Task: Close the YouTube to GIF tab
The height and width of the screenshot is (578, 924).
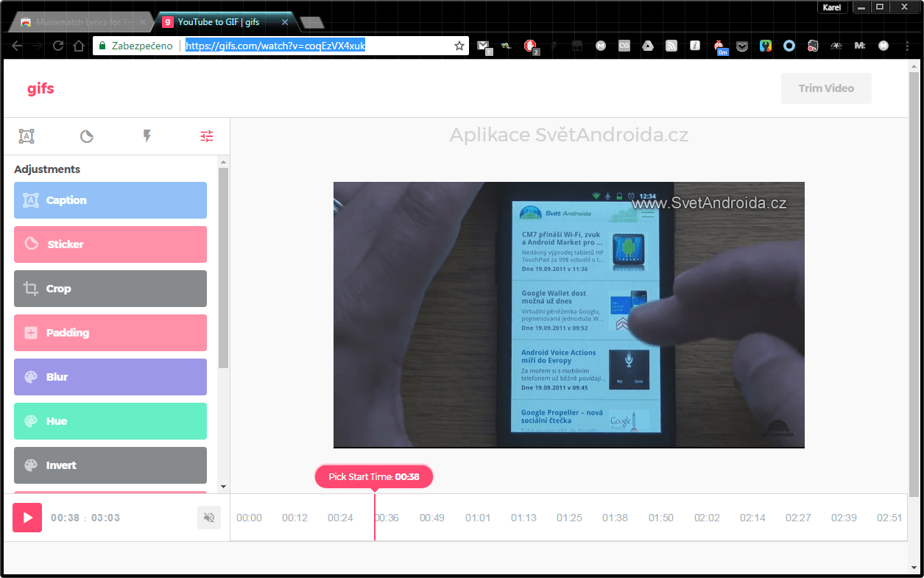Action: [285, 22]
